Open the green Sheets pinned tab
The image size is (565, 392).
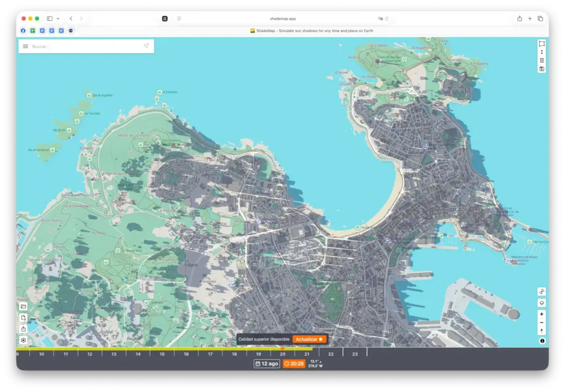click(x=33, y=30)
